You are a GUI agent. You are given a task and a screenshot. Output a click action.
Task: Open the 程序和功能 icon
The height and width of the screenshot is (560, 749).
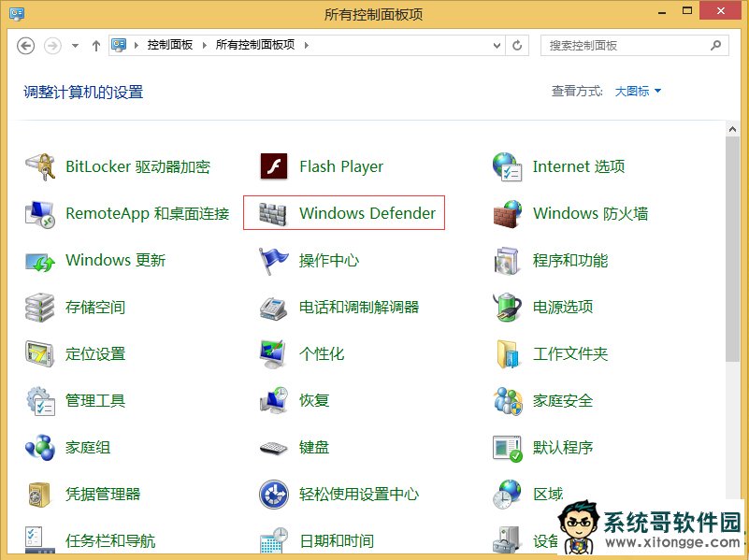(508, 260)
